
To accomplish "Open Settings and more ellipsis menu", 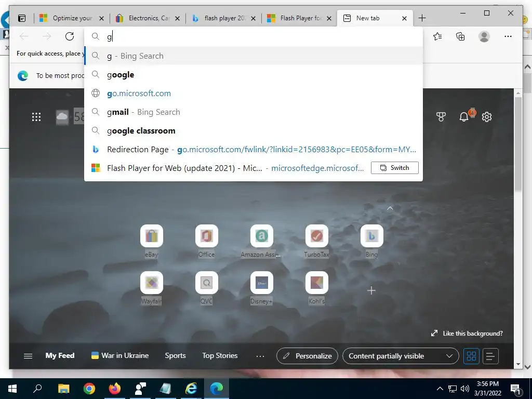I will click(x=508, y=36).
